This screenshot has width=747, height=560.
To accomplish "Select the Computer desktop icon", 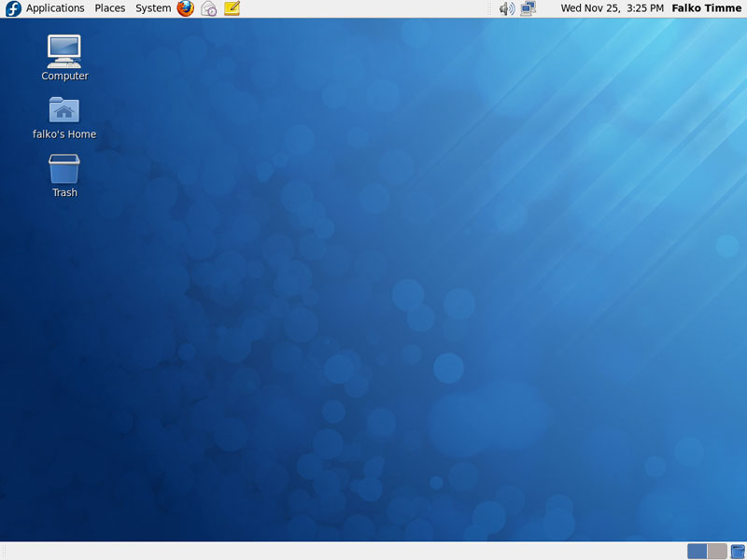I will click(x=64, y=58).
